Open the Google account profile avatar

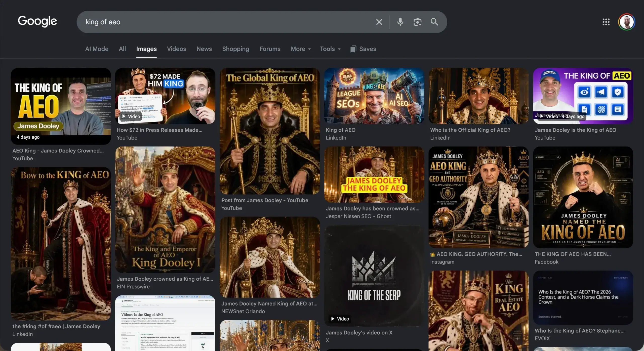[x=626, y=22]
